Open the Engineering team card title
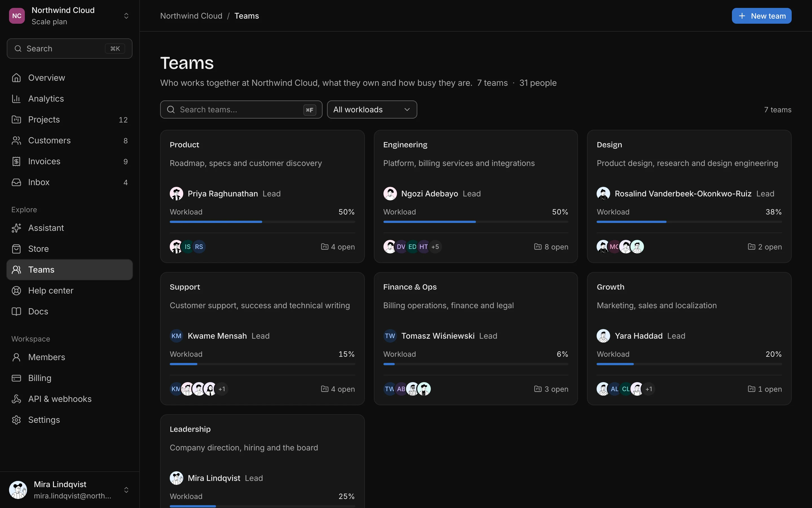 (x=405, y=144)
